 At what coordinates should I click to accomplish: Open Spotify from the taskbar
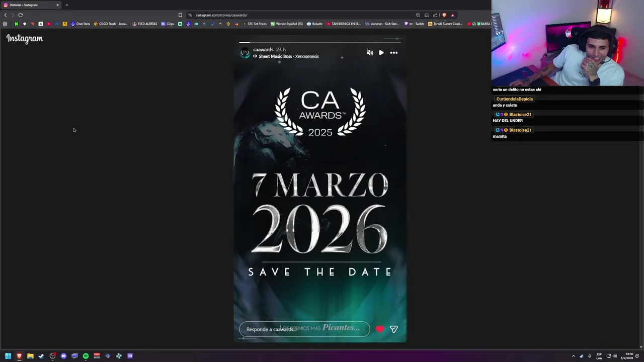86,356
